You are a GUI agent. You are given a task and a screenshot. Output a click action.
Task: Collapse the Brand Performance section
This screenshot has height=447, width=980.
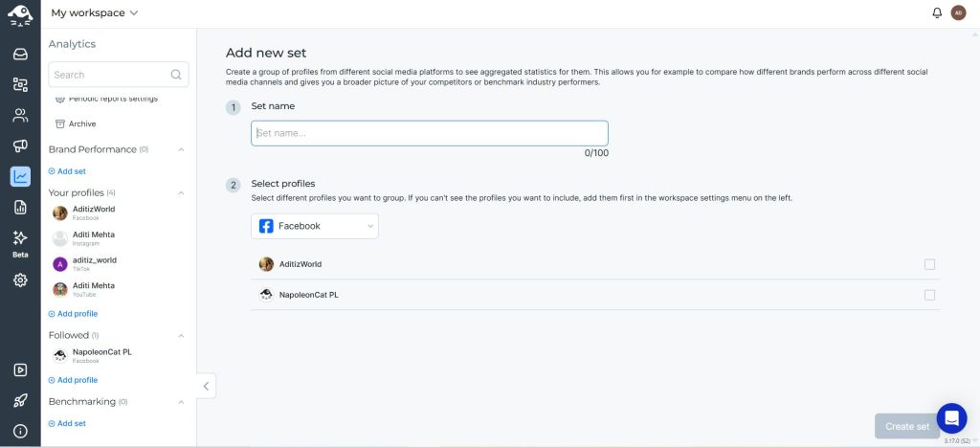[181, 149]
